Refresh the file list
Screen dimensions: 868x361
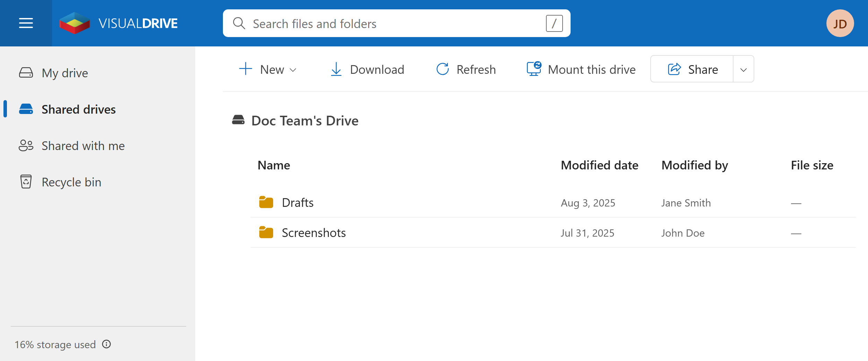click(466, 69)
